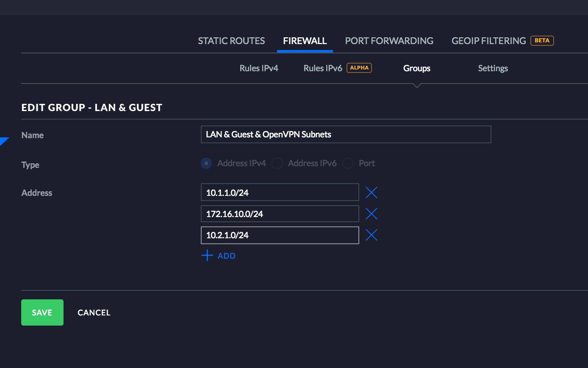The image size is (588, 368).
Task: Open the Static Routes tab
Action: click(231, 41)
